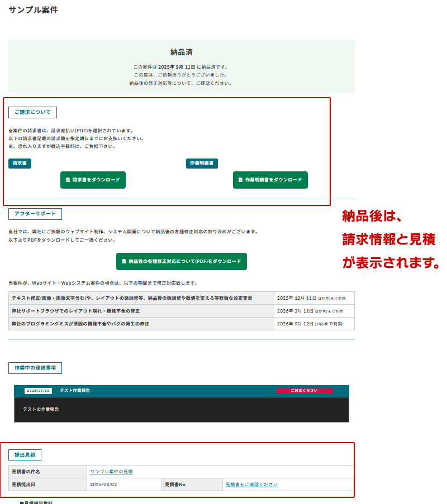Screen dimensions: 447x504
Task: Click the document icon on 作業明細書をダウンロード button
Action: click(240, 180)
